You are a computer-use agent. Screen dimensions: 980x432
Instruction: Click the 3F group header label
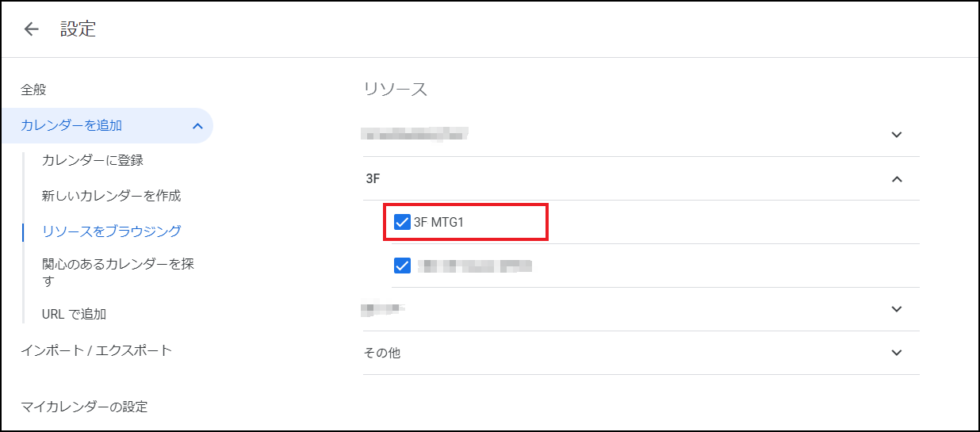pyautogui.click(x=373, y=179)
